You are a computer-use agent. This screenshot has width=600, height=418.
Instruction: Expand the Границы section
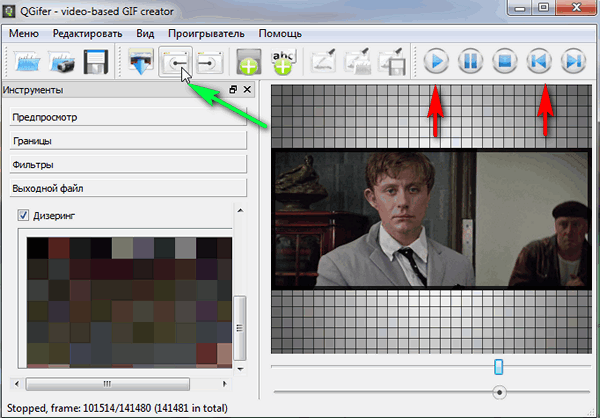(128, 141)
